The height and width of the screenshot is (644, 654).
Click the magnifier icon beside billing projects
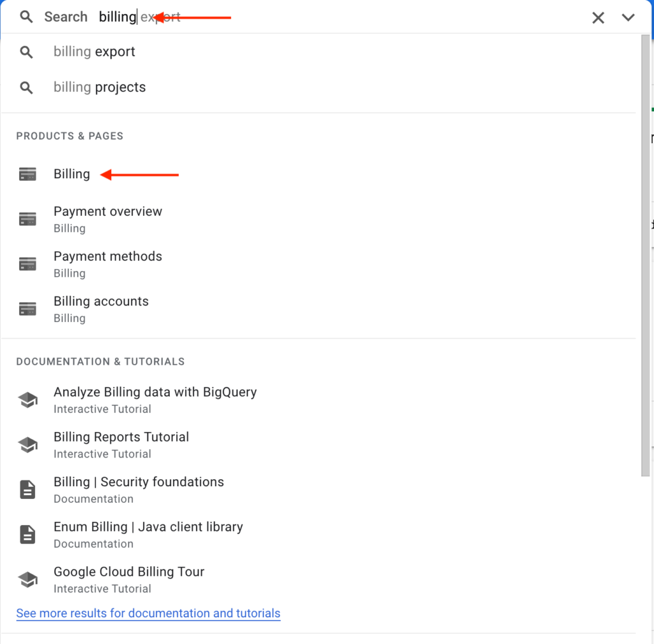click(x=26, y=88)
